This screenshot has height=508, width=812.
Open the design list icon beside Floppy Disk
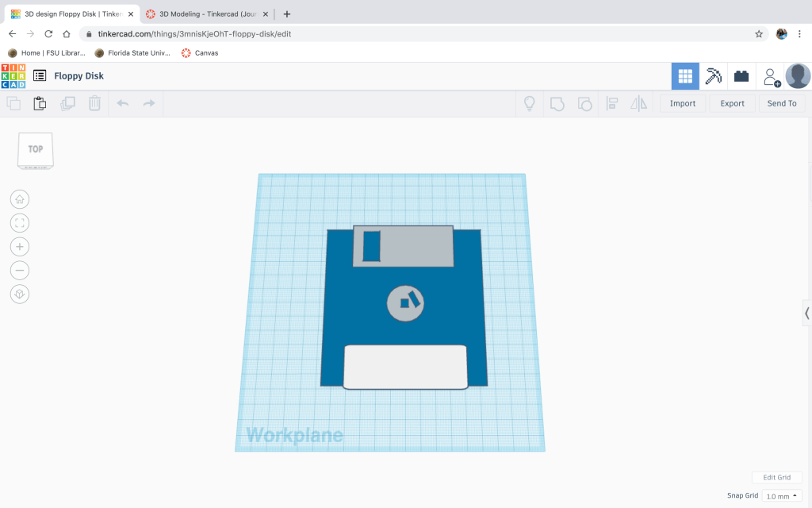(40, 76)
